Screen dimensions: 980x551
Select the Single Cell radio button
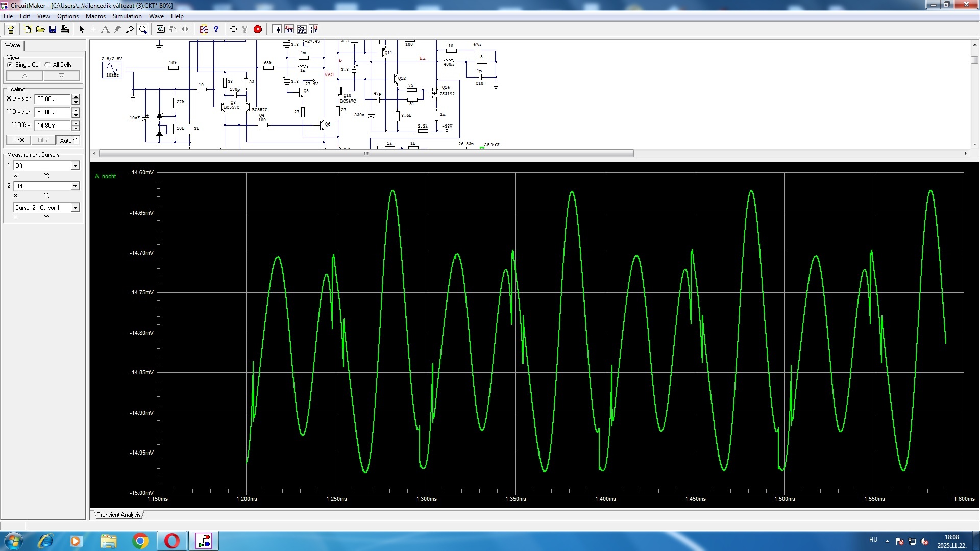10,65
